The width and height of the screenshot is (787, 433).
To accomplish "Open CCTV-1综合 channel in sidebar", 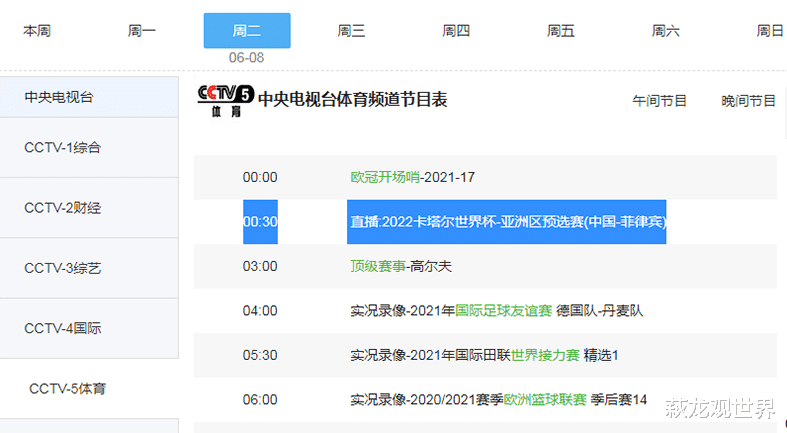I will coord(89,148).
